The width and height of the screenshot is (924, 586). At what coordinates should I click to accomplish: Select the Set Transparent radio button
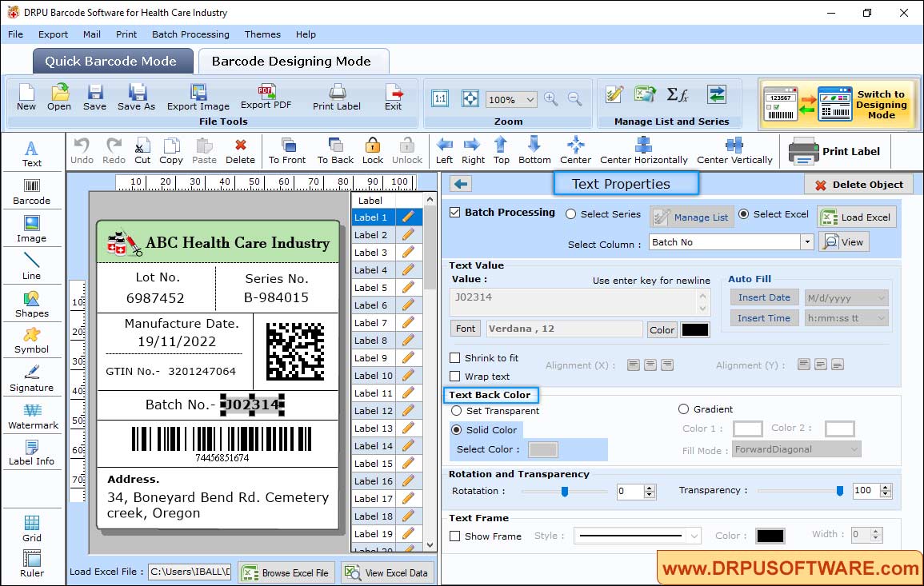(x=456, y=410)
